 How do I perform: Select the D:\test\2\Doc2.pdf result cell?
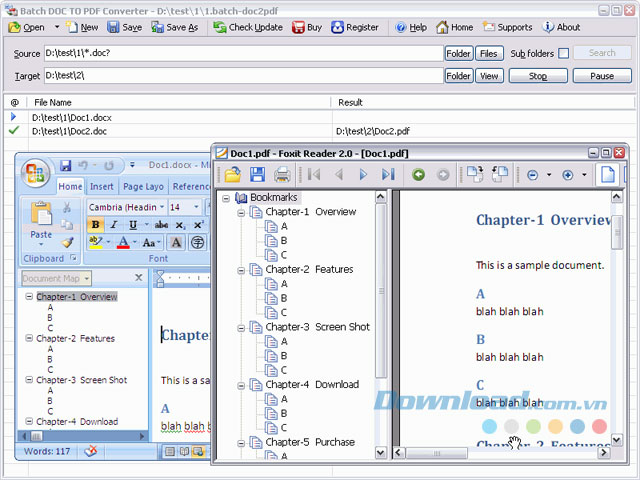[x=373, y=131]
